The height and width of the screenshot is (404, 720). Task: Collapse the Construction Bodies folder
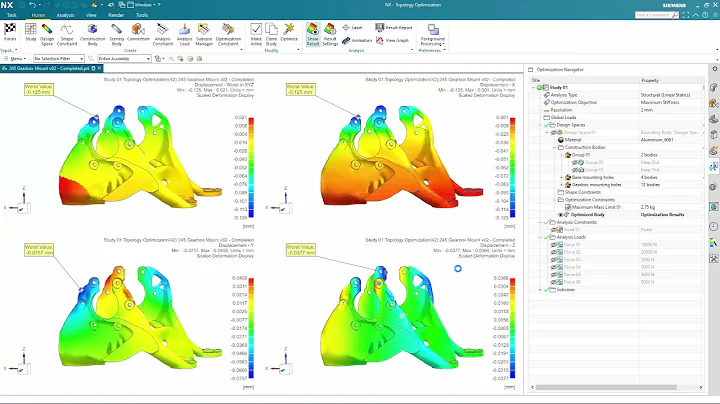pyautogui.click(x=555, y=147)
